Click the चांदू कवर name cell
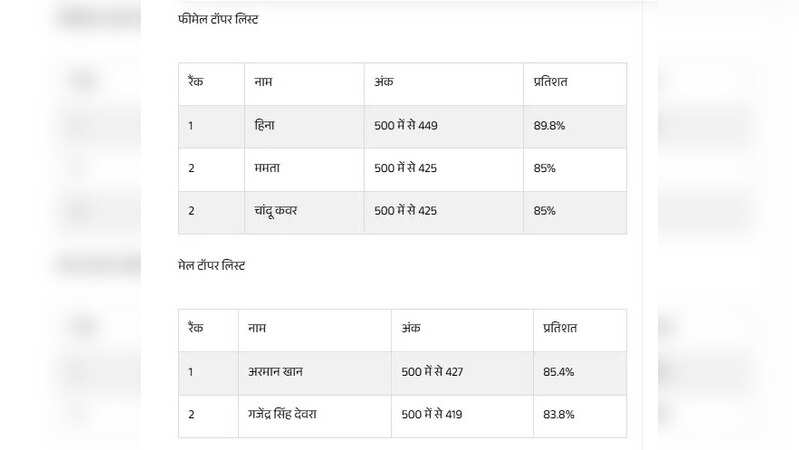Viewport: 799px width, 450px height. click(277, 211)
